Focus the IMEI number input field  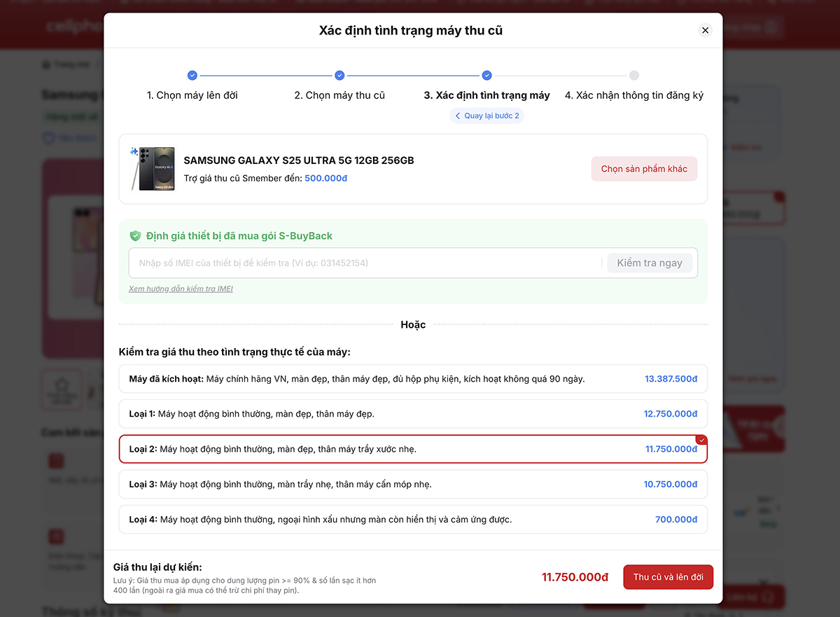tap(364, 263)
